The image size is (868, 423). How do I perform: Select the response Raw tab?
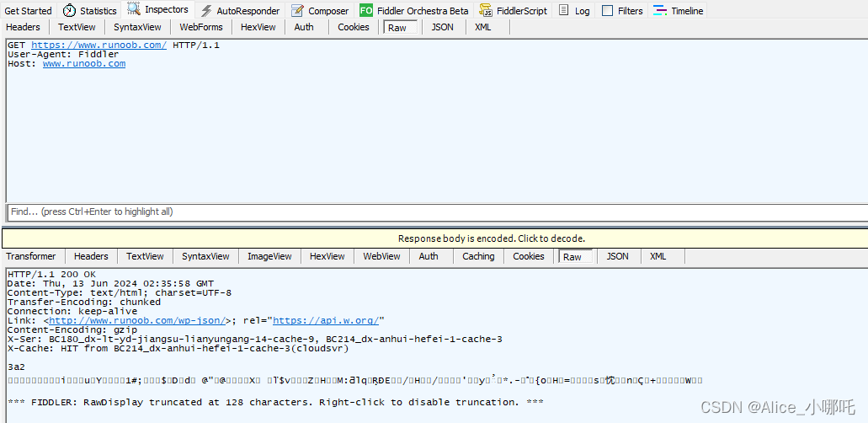[576, 257]
